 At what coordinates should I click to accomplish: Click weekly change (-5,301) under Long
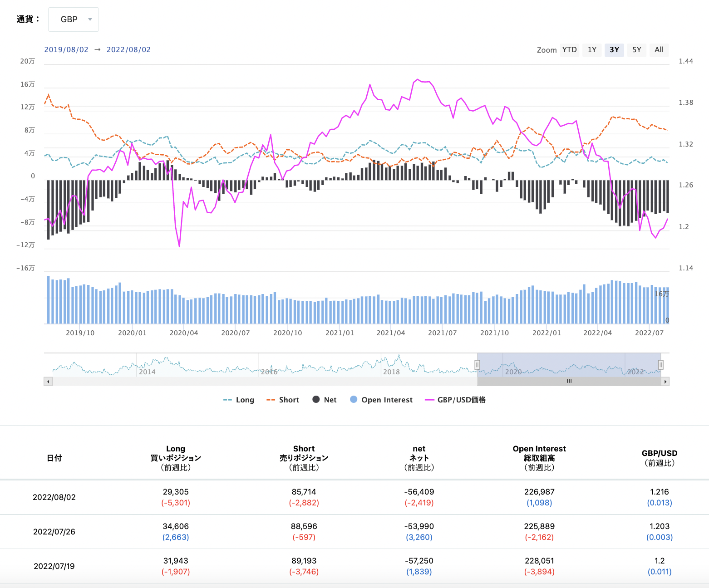(176, 503)
